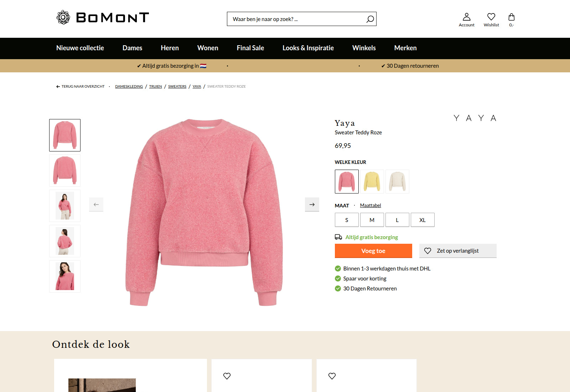Open the Account icon
Screen dimensions: 570x392
[x=466, y=20]
